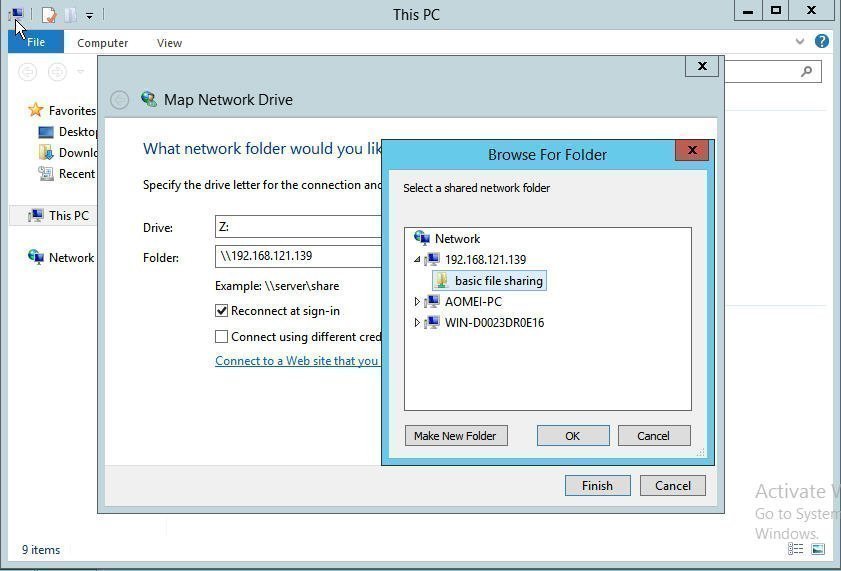Image resolution: width=841 pixels, height=571 pixels.
Task: Click the New Folder quick access icon
Action: point(70,14)
